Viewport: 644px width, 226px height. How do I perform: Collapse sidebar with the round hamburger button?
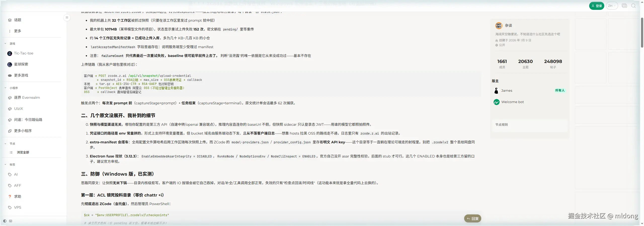click(x=67, y=17)
